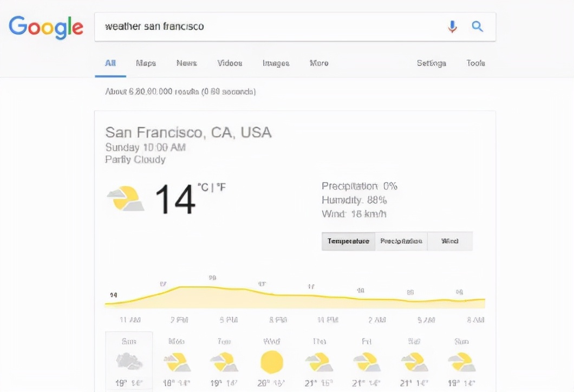Screen dimensions: 574x392
Task: Open the Settings dropdown
Action: point(431,63)
